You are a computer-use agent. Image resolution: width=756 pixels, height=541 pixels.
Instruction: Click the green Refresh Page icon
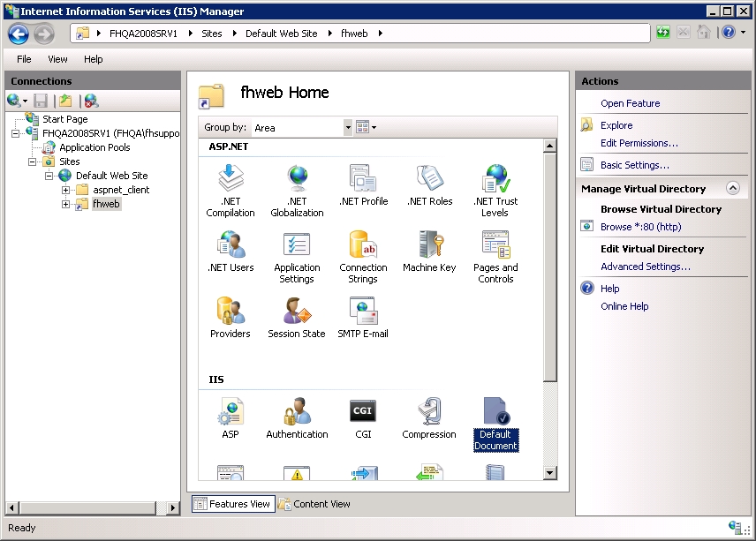pos(663,33)
